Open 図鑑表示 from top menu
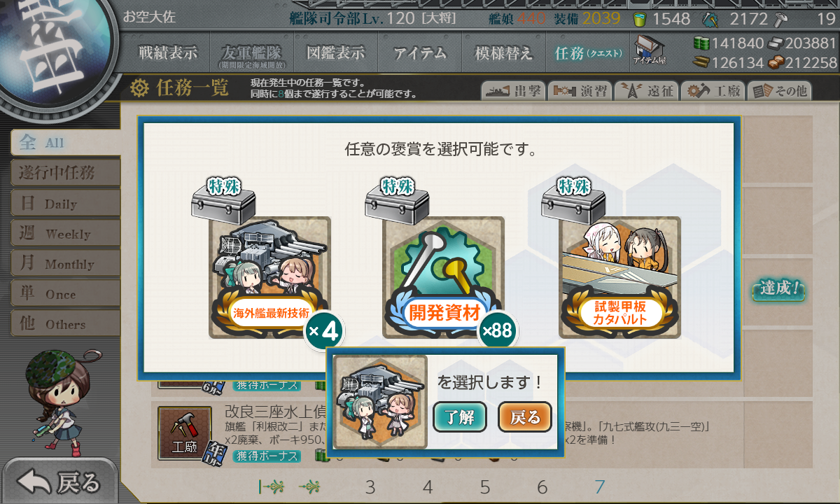Screen dimensions: 840x504 [335, 52]
